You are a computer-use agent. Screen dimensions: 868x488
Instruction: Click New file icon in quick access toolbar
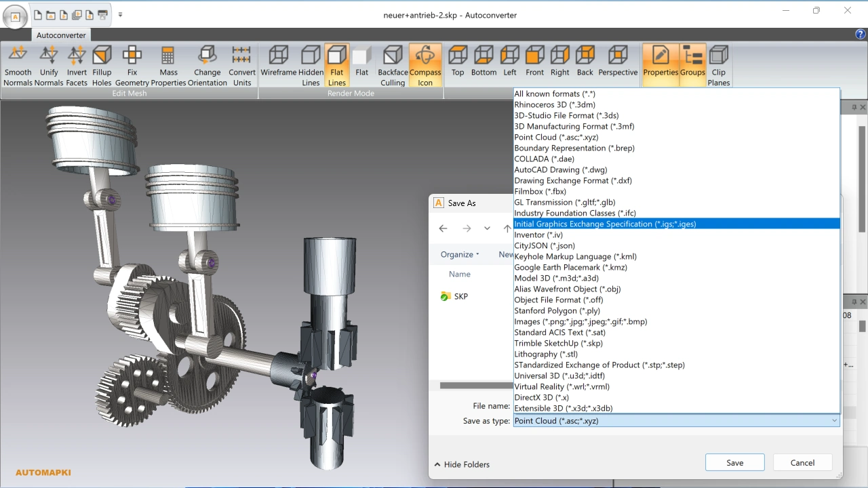tap(38, 14)
